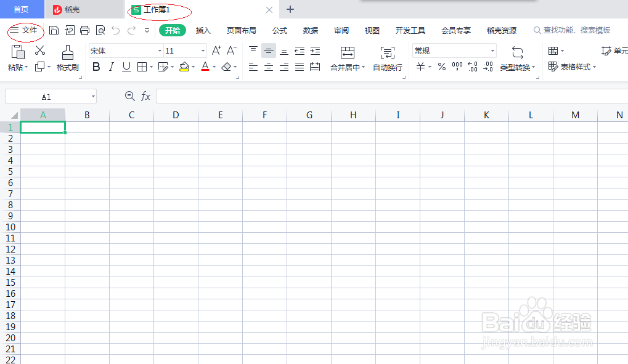Open the 会员专享 tab

click(x=456, y=30)
